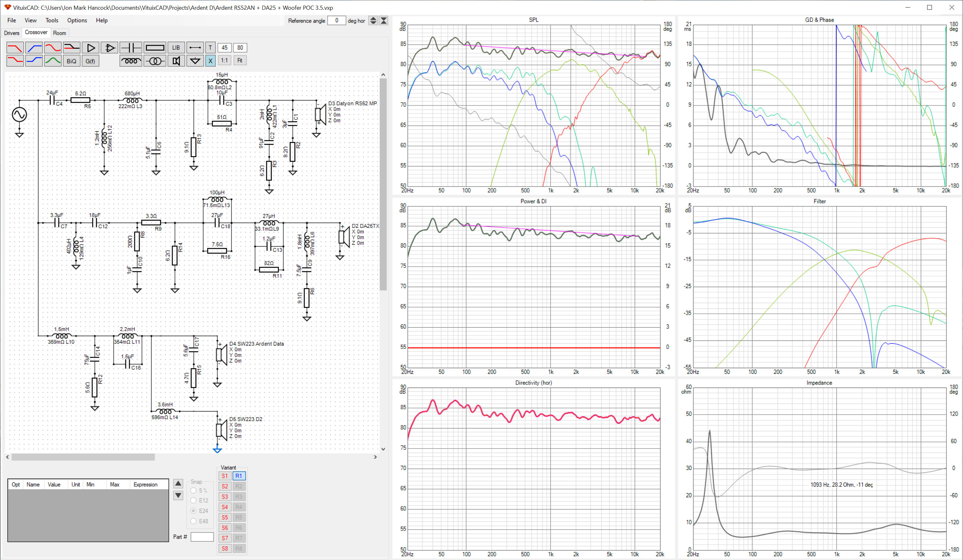
Task: Select the E48 snap radio button
Action: (193, 521)
